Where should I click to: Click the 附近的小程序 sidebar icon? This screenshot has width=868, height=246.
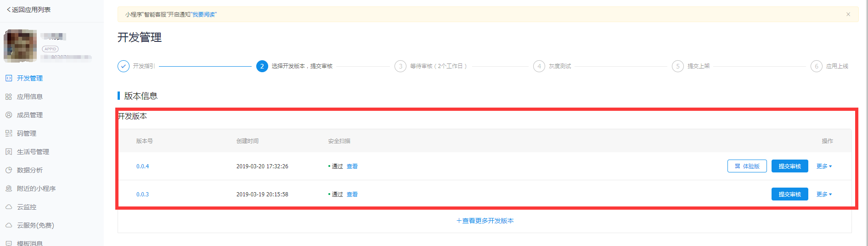pos(9,189)
